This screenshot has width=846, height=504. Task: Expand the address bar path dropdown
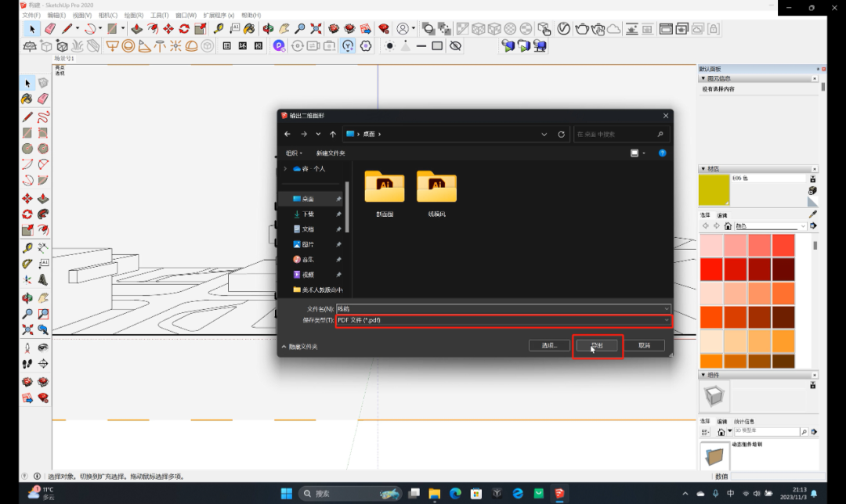click(544, 135)
